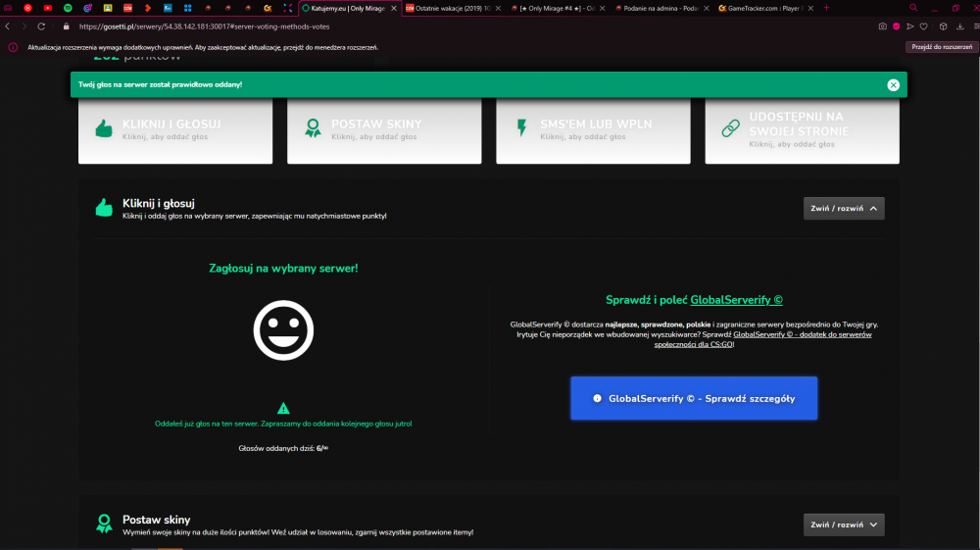Close the Ostatnie wakacje tab

coord(498,8)
